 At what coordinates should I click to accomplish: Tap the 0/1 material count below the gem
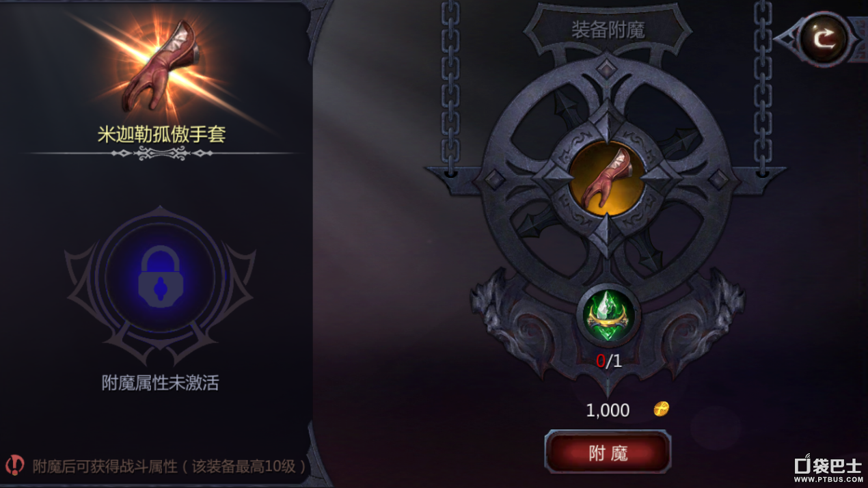608,362
